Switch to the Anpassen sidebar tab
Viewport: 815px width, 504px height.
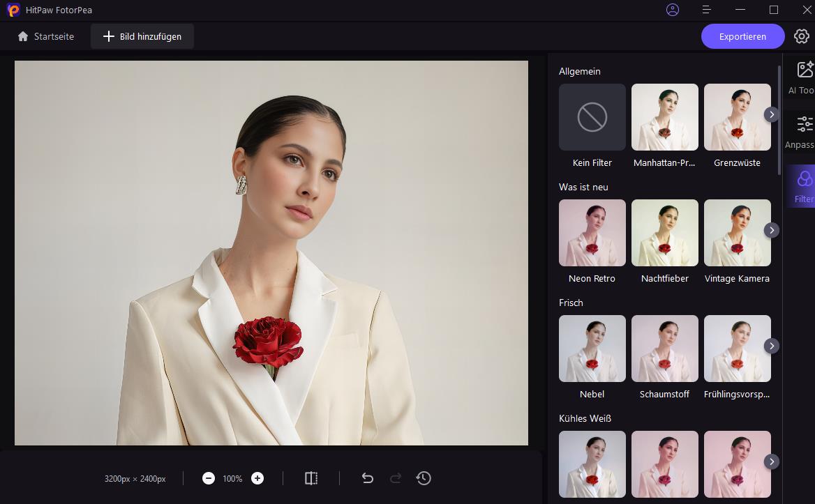coord(801,133)
